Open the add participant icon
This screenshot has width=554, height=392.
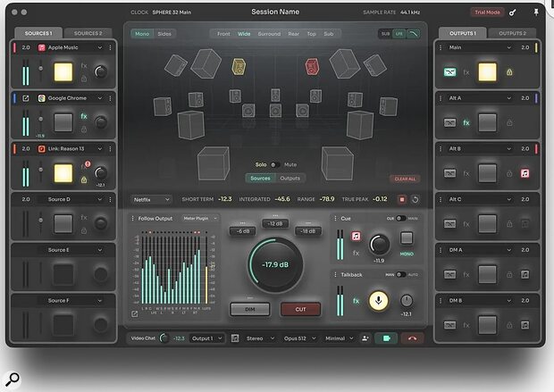[365, 338]
